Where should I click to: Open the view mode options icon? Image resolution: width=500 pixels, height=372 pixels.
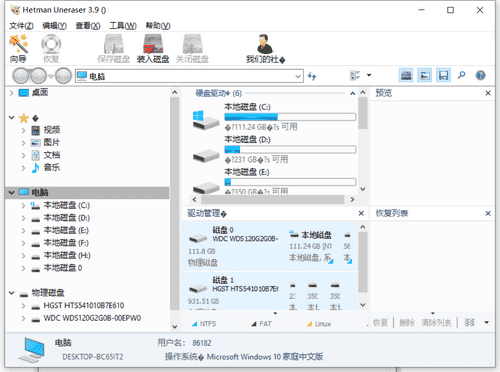pos(355,75)
